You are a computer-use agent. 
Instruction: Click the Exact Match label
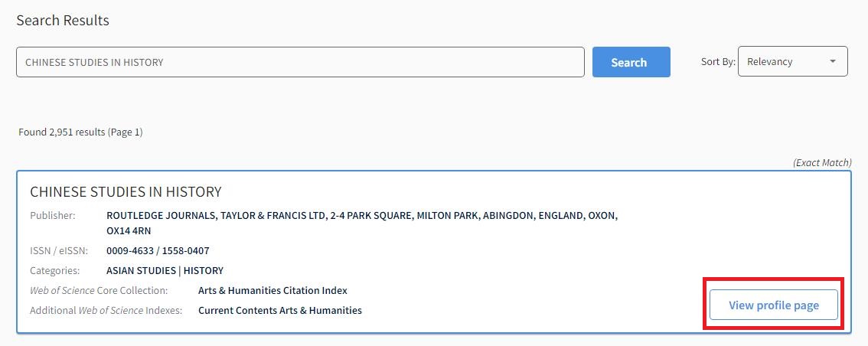click(x=822, y=163)
